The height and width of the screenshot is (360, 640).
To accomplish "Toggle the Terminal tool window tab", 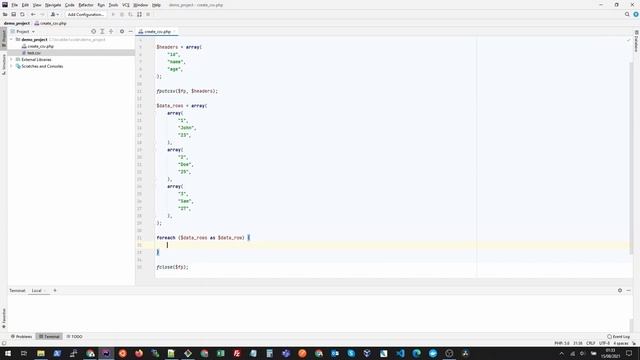I will (x=49, y=337).
